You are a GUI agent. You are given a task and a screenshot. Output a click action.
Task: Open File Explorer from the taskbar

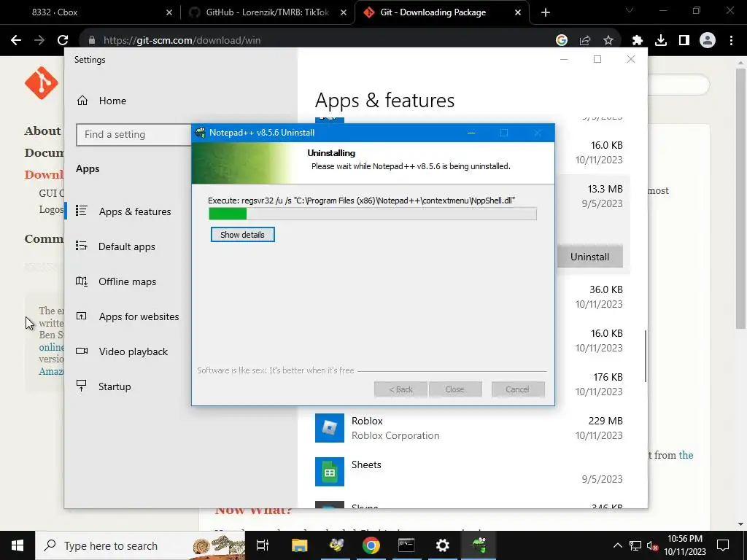[x=300, y=545]
